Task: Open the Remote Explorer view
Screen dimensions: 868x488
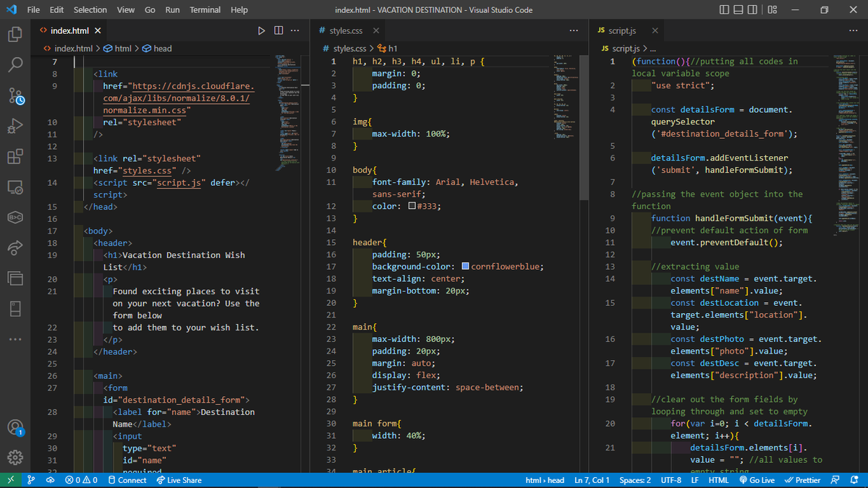Action: tap(16, 187)
